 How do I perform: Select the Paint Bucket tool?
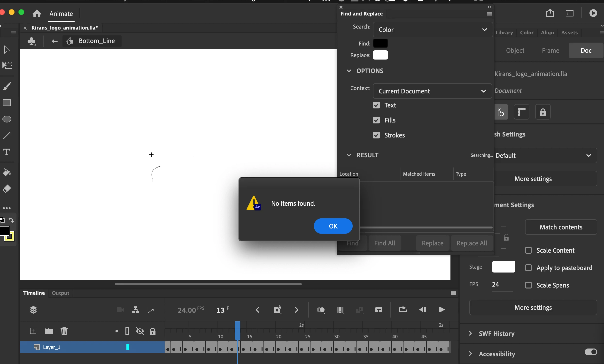click(7, 173)
